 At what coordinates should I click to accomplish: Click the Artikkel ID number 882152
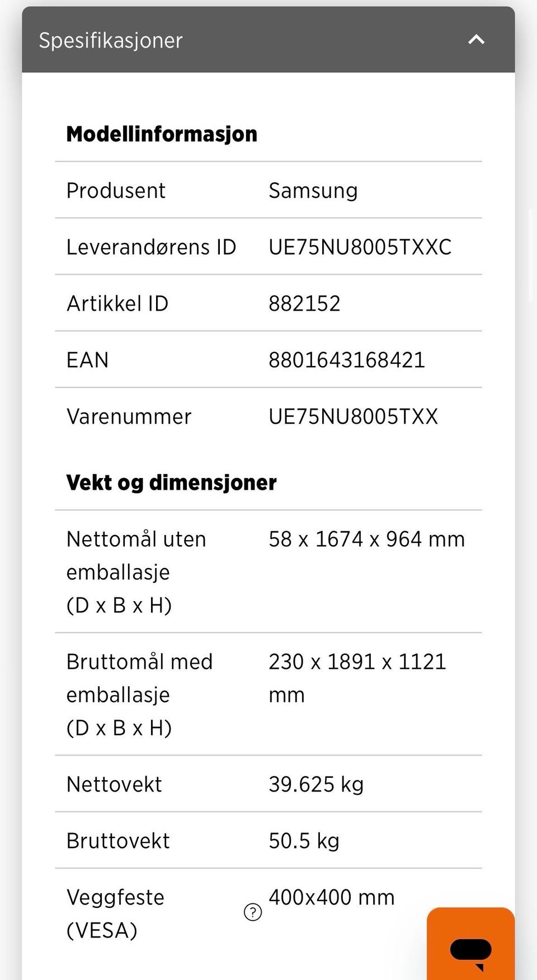(x=304, y=303)
